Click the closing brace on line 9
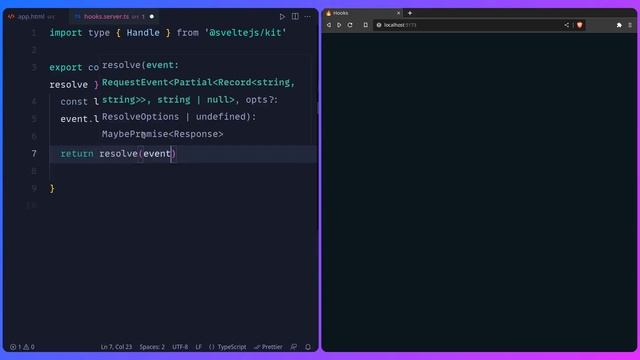This screenshot has height=360, width=640. 52,188
